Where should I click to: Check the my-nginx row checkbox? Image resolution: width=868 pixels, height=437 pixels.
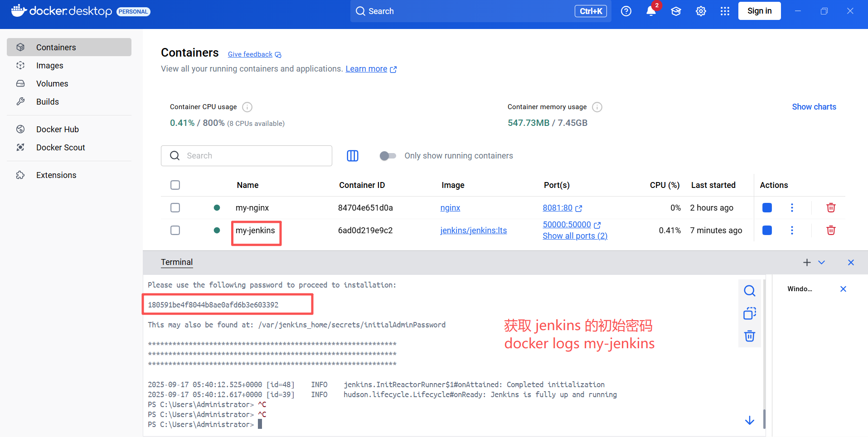[175, 207]
